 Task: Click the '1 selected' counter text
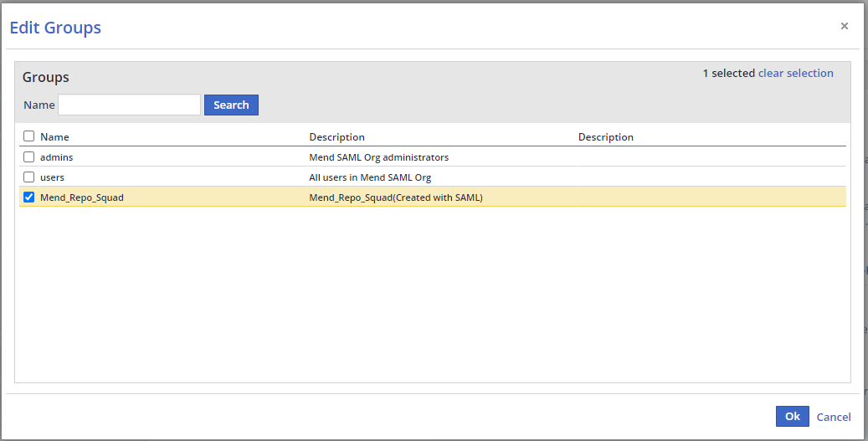(x=728, y=73)
